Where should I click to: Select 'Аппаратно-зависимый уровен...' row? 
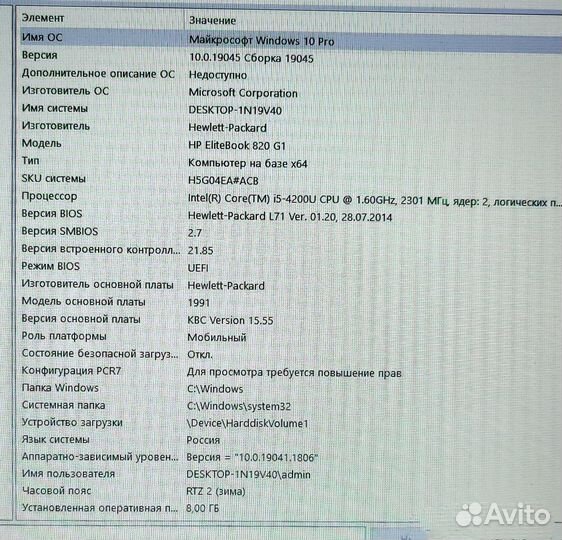[x=100, y=457]
